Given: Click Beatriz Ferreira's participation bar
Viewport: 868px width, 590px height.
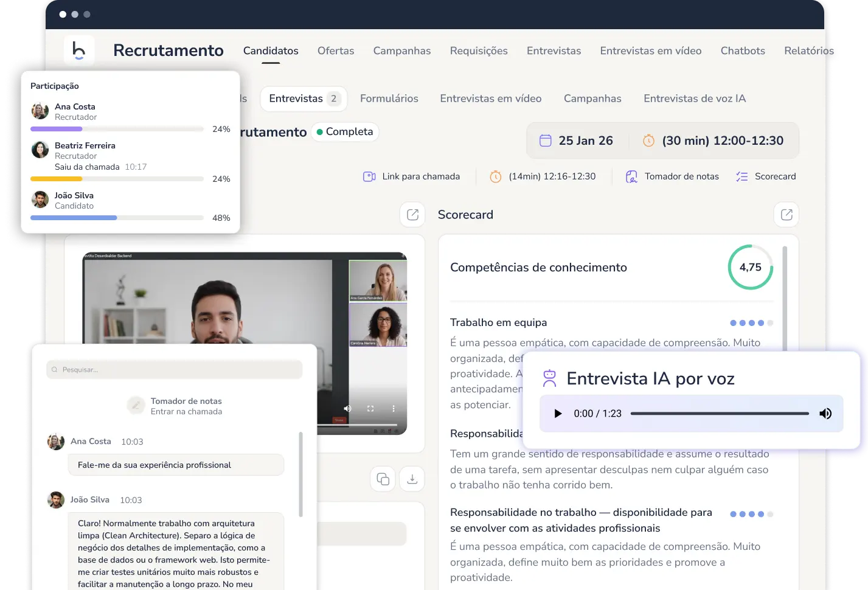Looking at the screenshot, I should [x=117, y=179].
